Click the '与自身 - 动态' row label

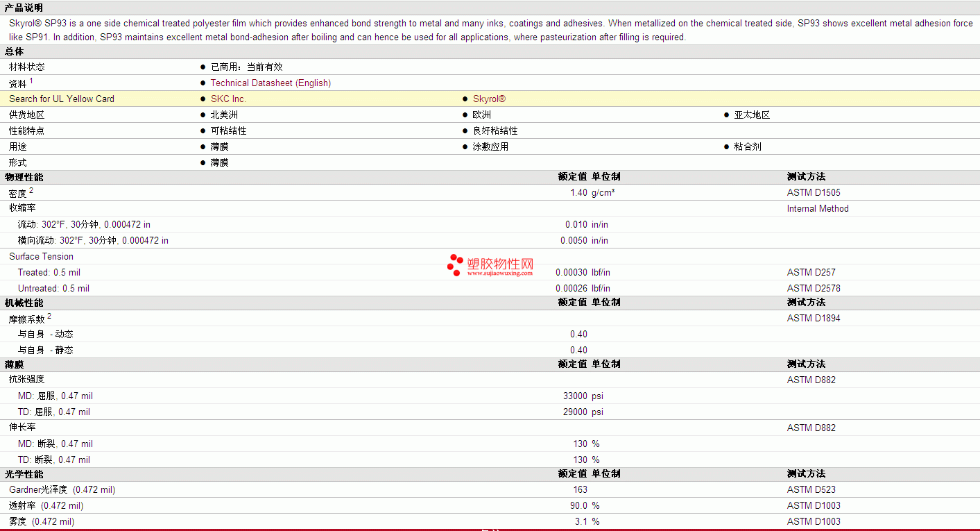[45, 334]
